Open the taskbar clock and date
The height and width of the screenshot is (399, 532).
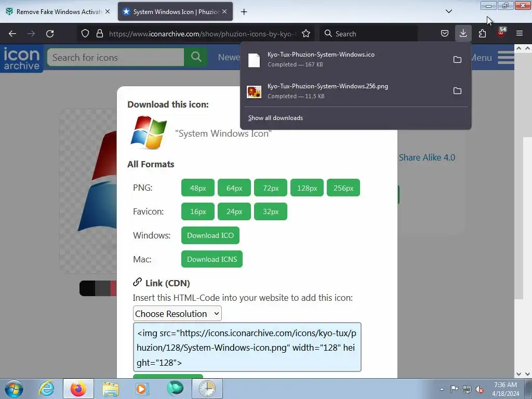pos(505,389)
